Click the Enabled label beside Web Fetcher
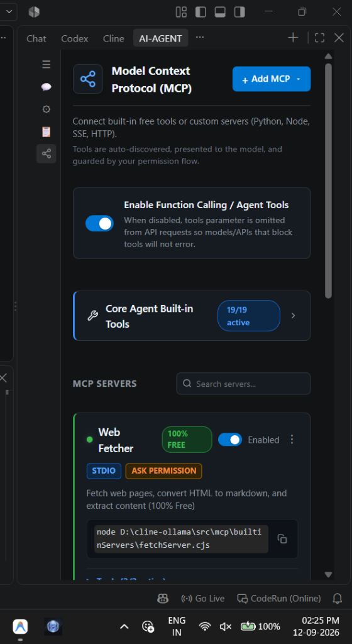 click(x=263, y=440)
